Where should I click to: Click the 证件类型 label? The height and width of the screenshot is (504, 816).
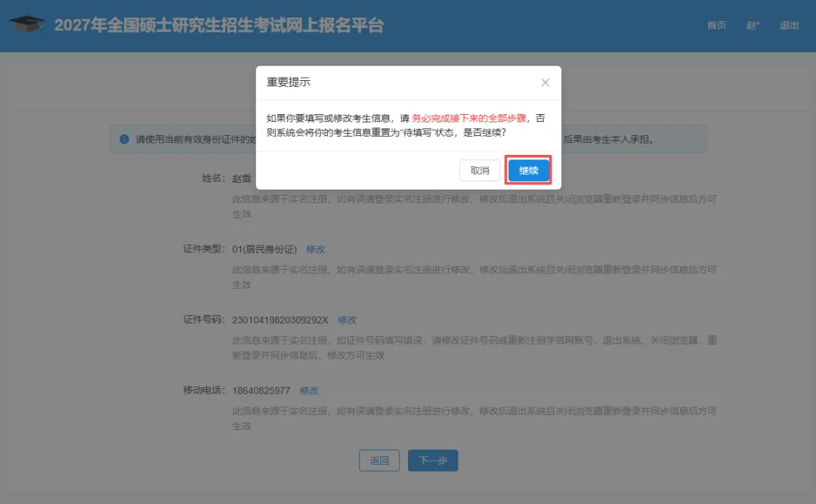[205, 249]
